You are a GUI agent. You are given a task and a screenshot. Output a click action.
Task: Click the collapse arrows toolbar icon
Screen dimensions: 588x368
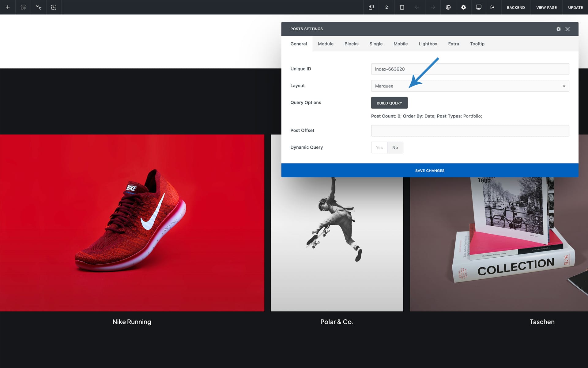(x=38, y=7)
